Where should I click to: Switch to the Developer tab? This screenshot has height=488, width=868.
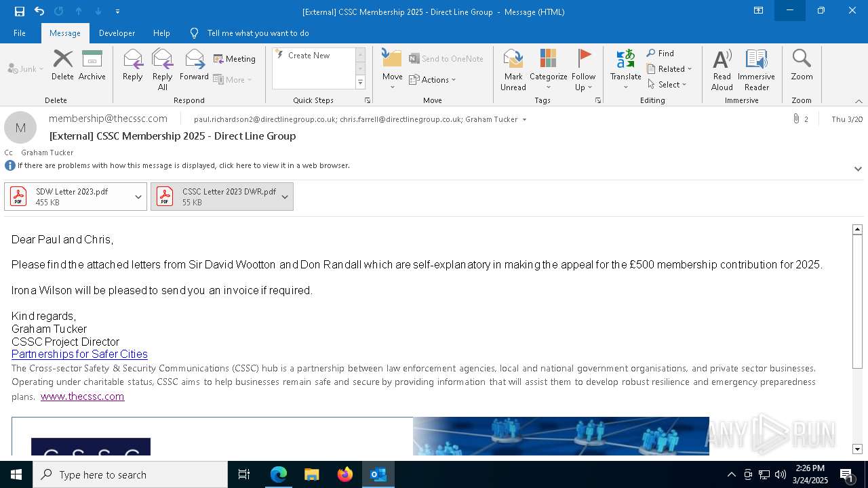click(x=117, y=33)
